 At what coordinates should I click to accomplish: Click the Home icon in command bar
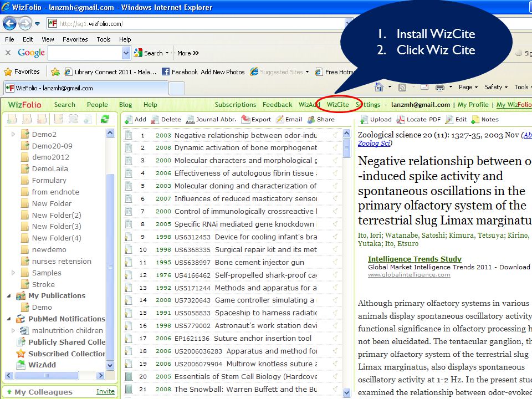click(378, 87)
